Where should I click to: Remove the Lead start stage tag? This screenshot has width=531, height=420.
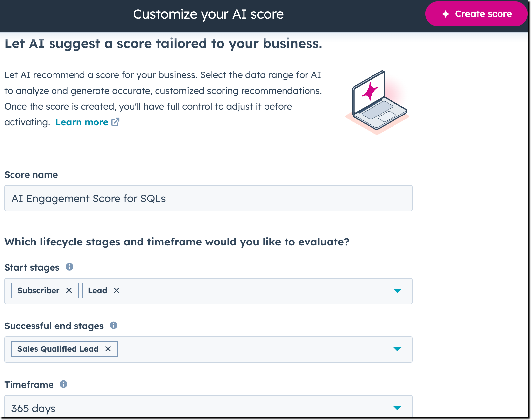click(x=117, y=290)
